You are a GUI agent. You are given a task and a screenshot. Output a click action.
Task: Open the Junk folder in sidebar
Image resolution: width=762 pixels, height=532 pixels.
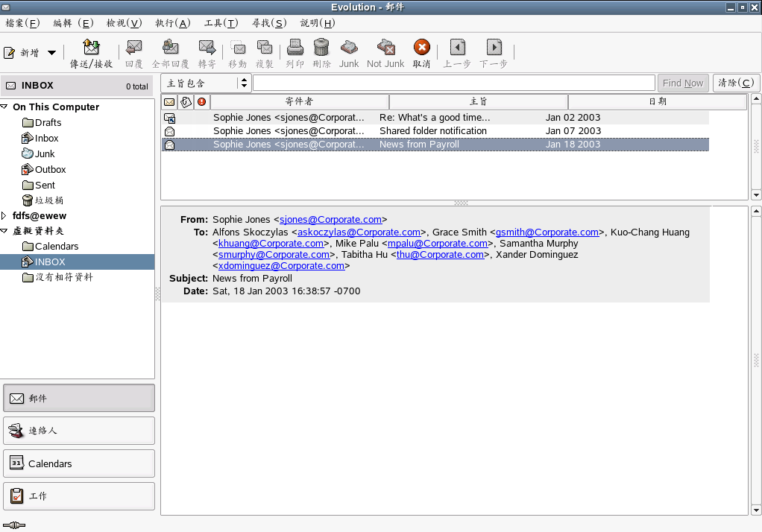45,153
